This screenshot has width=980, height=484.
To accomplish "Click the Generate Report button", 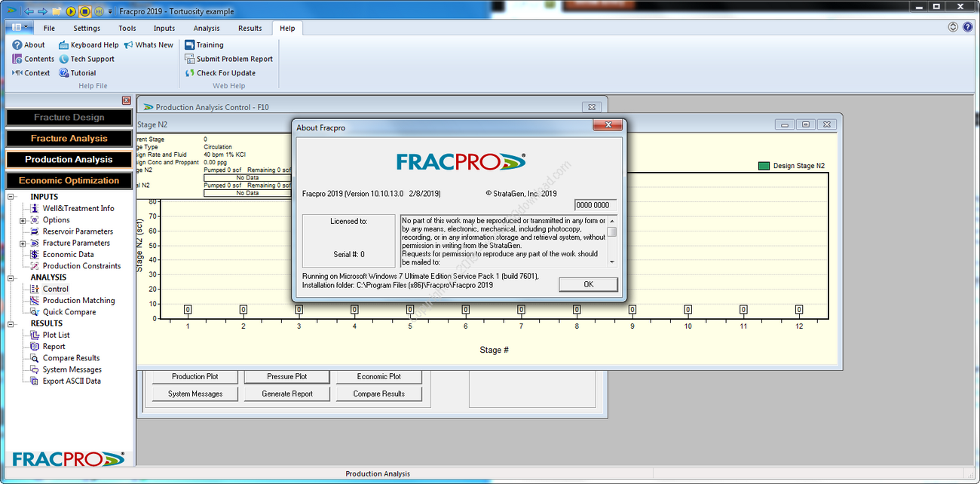I will pyautogui.click(x=286, y=394).
